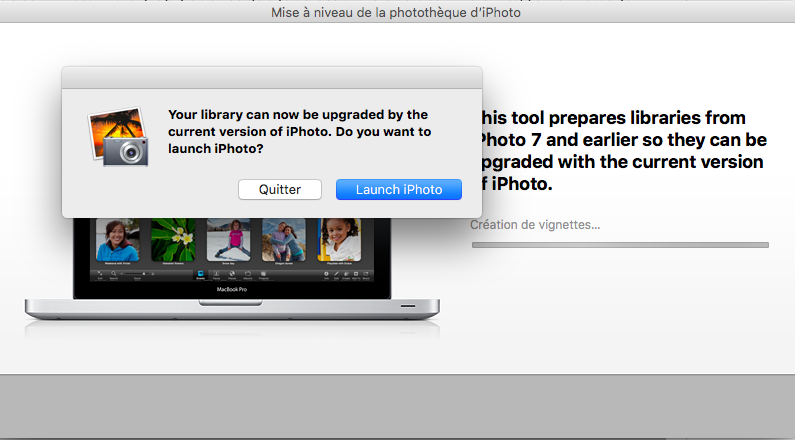Click the smiling girl photo thumbnail
This screenshot has width=795, height=440.
(x=339, y=240)
